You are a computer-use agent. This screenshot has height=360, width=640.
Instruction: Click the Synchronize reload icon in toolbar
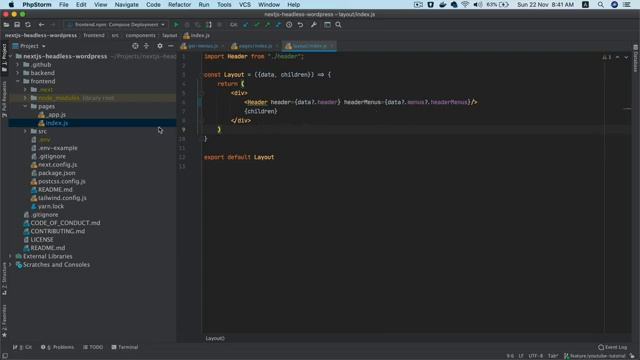[x=28, y=25]
